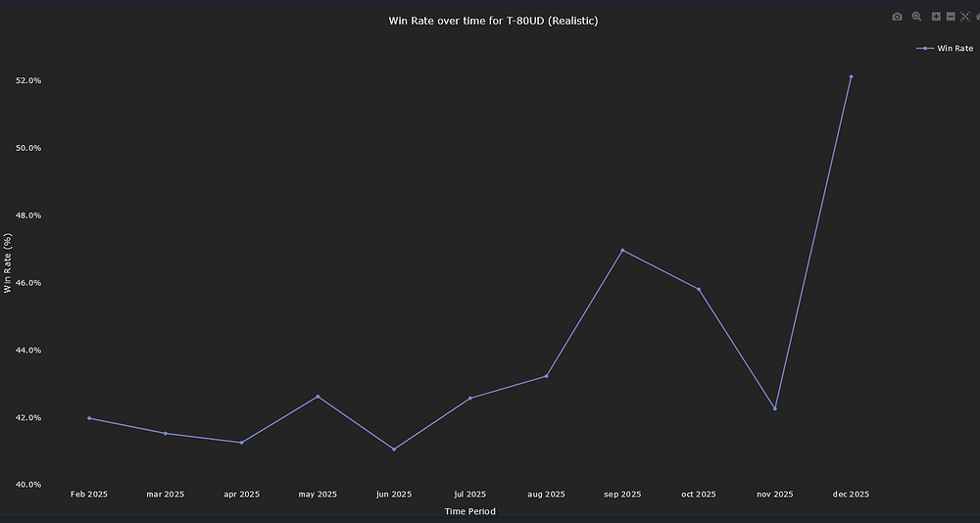Select the nov 2025 data point
980x523 pixels.
point(775,408)
